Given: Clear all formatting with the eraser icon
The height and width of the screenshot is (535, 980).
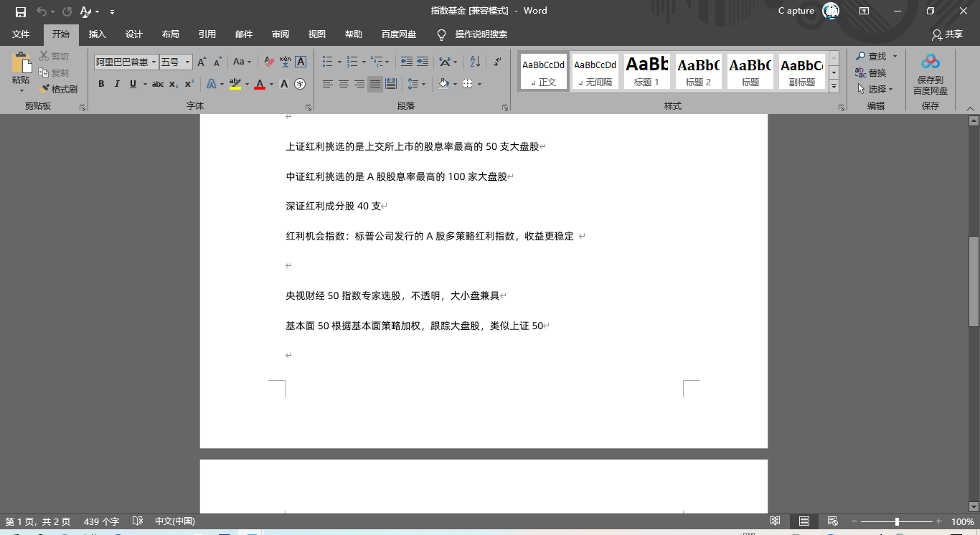Looking at the screenshot, I should 269,62.
